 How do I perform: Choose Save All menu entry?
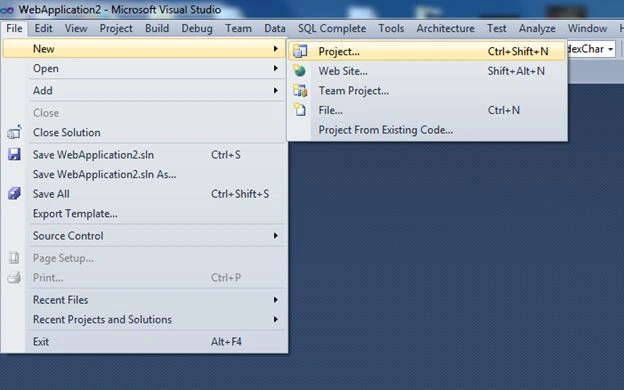(144, 194)
